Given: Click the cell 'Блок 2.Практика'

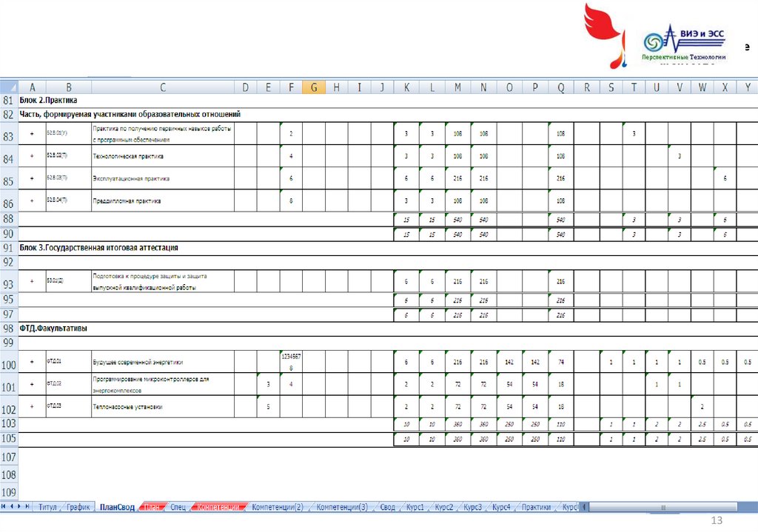Looking at the screenshot, I should point(48,101).
